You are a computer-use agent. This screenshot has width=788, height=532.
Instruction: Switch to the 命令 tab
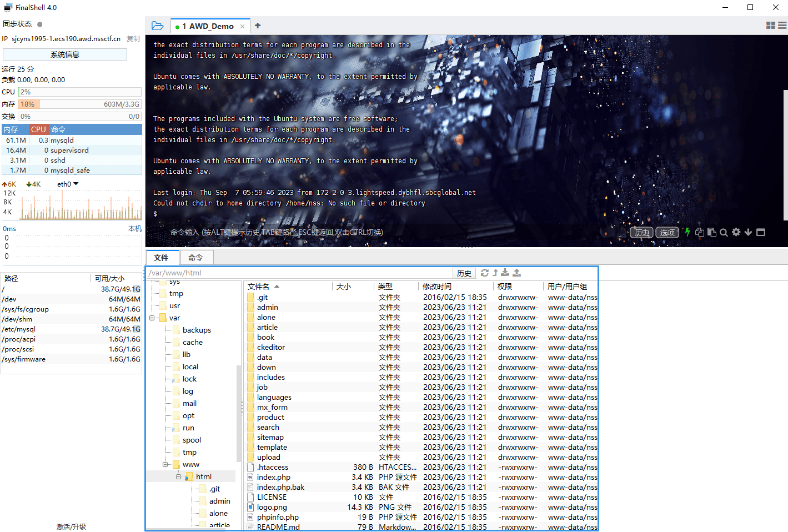click(x=195, y=258)
